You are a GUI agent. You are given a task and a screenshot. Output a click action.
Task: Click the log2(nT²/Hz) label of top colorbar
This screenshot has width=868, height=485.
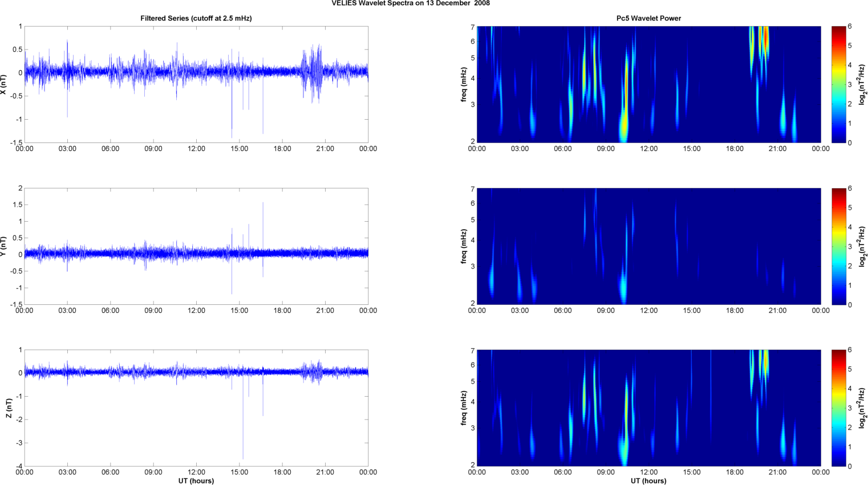pos(863,84)
